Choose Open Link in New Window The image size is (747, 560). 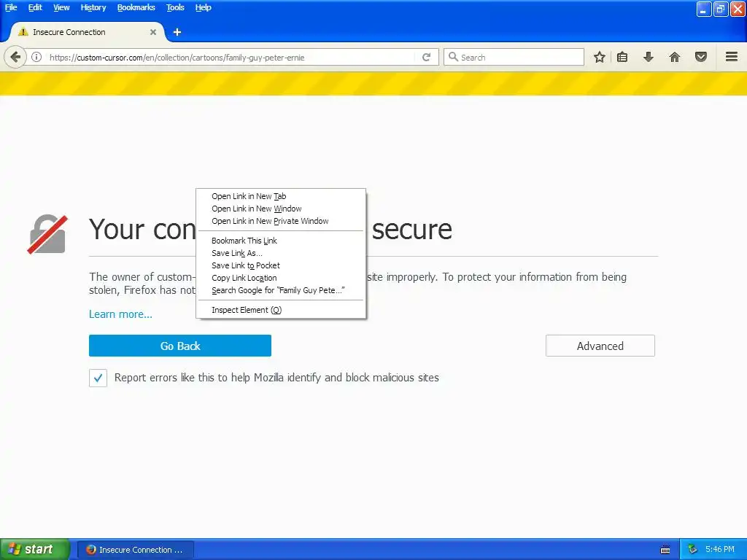[281, 209]
